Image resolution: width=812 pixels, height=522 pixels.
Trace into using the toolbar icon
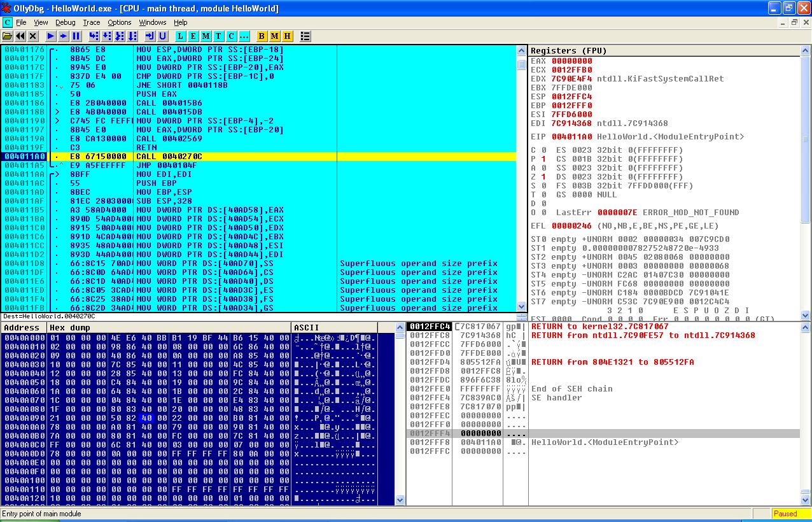tap(119, 36)
